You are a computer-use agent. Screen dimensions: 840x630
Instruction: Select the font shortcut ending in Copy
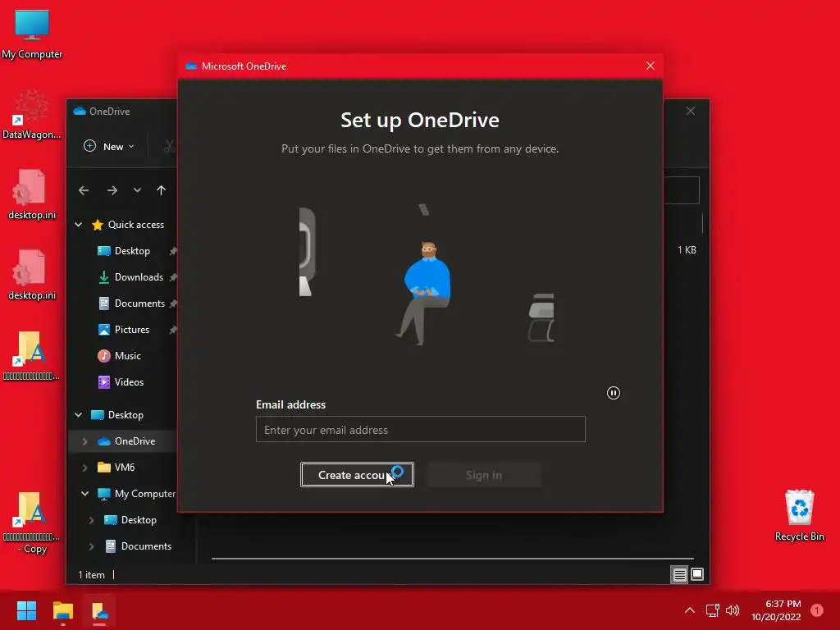tap(31, 523)
